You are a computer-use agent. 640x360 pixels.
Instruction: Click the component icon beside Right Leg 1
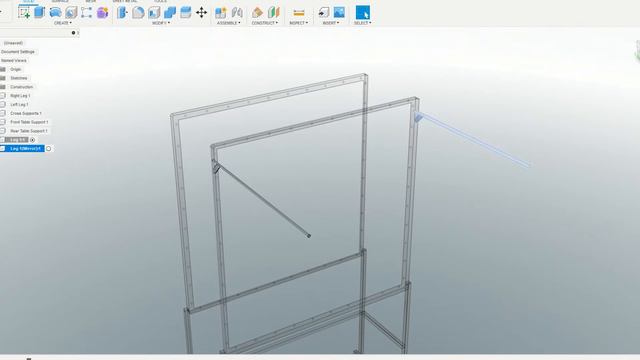pos(3,96)
